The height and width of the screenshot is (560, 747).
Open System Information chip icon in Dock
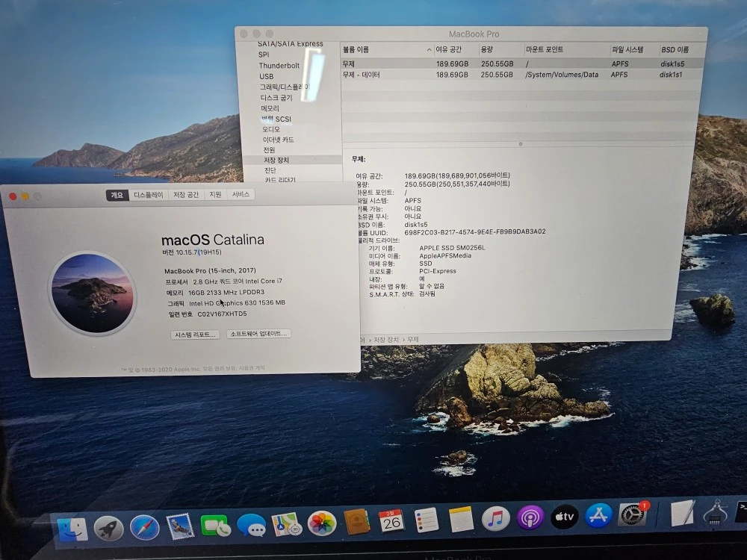(x=715, y=512)
